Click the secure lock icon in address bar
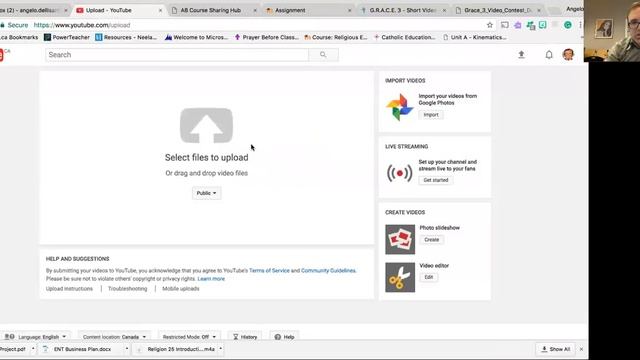This screenshot has width=640, height=360. [x=2, y=25]
